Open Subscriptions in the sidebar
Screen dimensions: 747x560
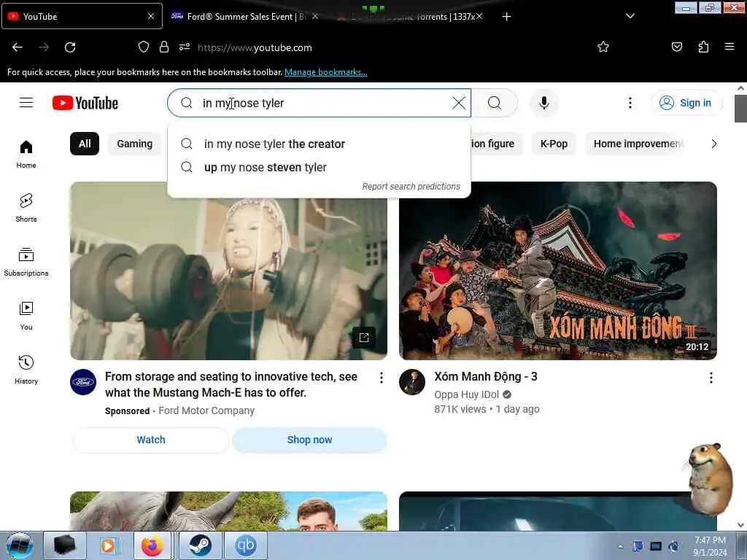26,262
